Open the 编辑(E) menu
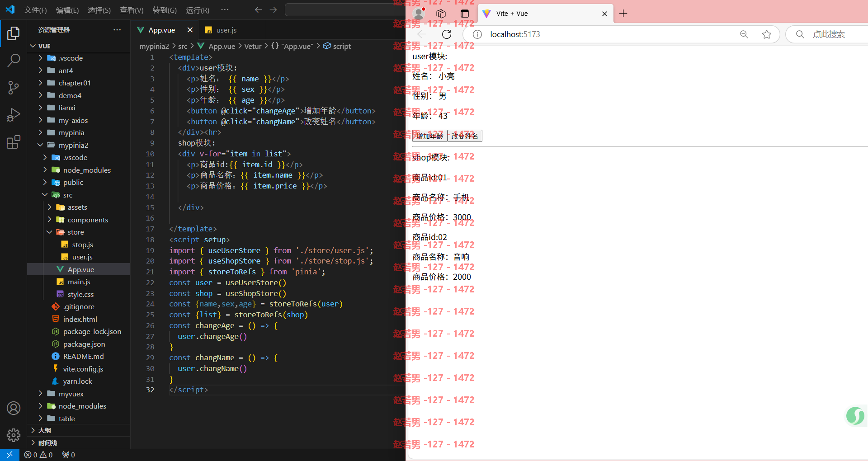The height and width of the screenshot is (461, 868). pos(67,10)
